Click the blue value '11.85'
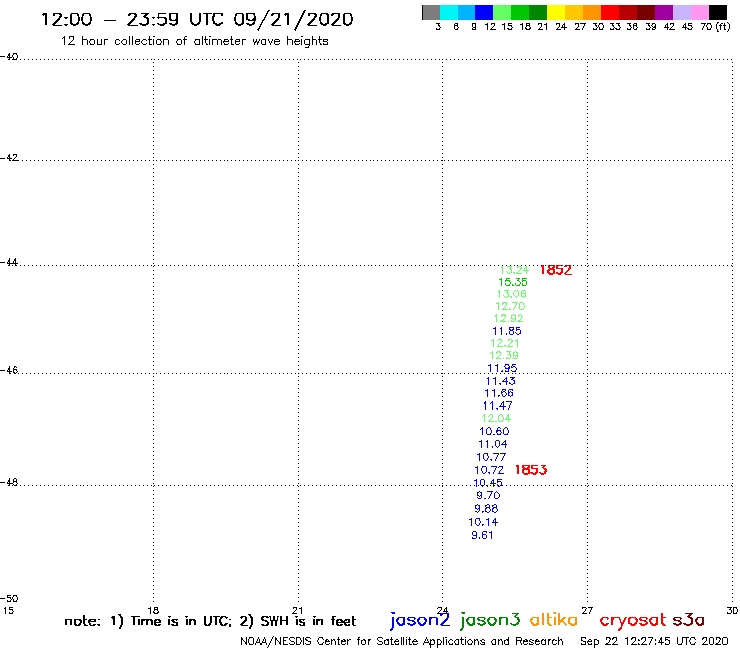Image resolution: width=740 pixels, height=650 pixels. pos(507,331)
